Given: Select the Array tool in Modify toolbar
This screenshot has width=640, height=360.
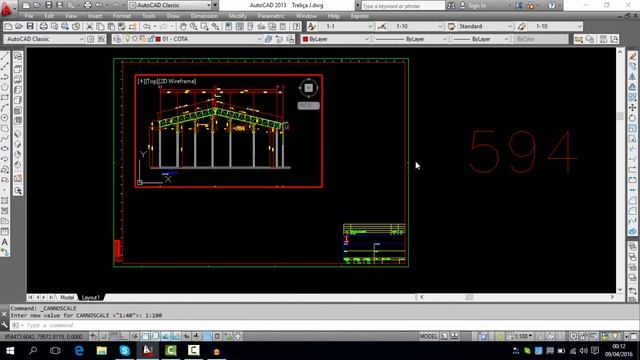Looking at the screenshot, I should pos(632,97).
